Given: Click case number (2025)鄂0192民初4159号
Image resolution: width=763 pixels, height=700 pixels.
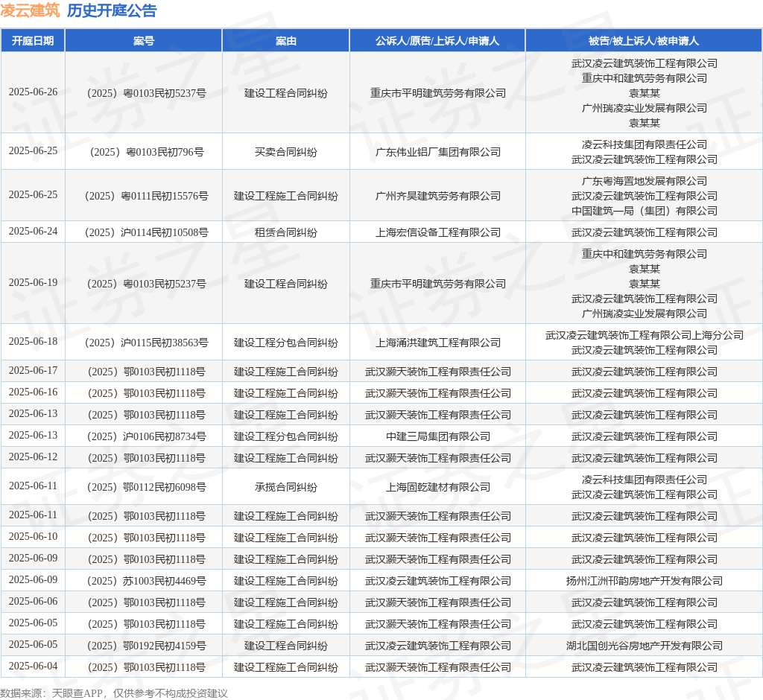Looking at the screenshot, I should (147, 646).
